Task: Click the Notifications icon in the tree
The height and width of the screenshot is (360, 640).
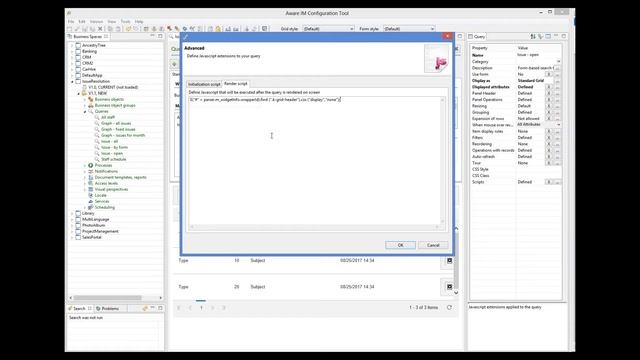Action: [x=91, y=171]
